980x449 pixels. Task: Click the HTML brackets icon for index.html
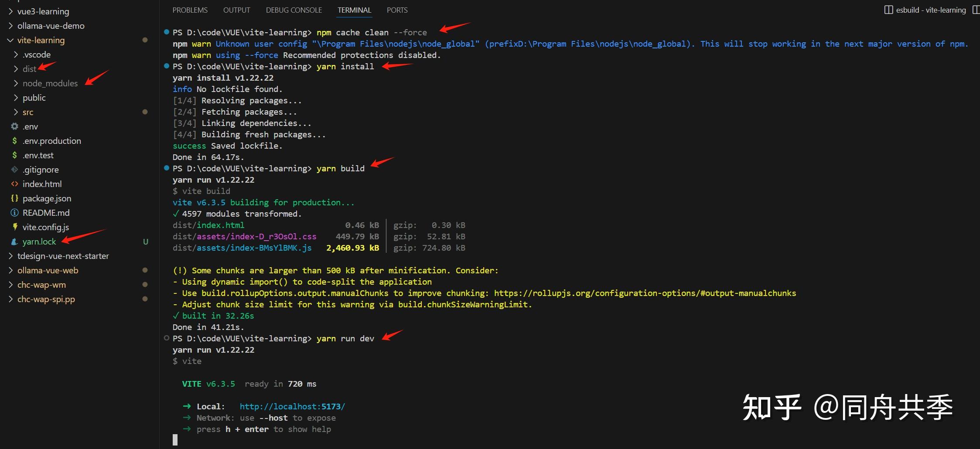click(15, 184)
